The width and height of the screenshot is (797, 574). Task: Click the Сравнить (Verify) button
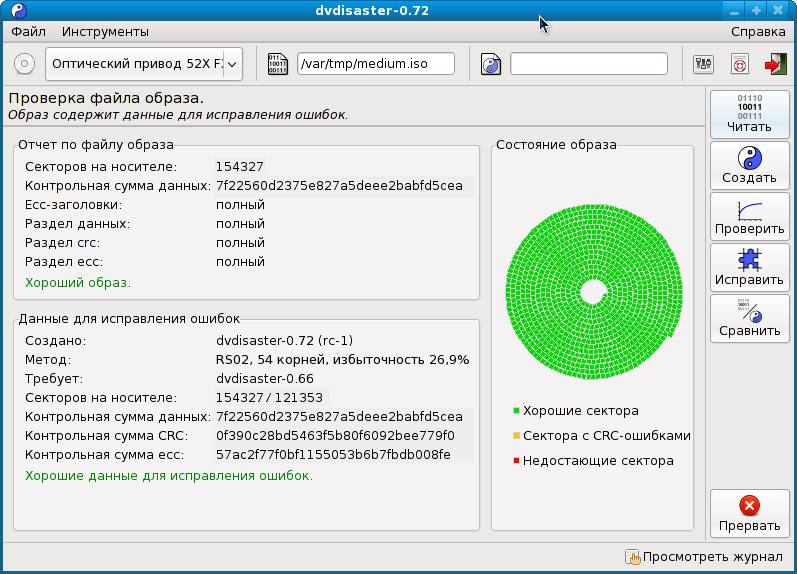pos(749,318)
